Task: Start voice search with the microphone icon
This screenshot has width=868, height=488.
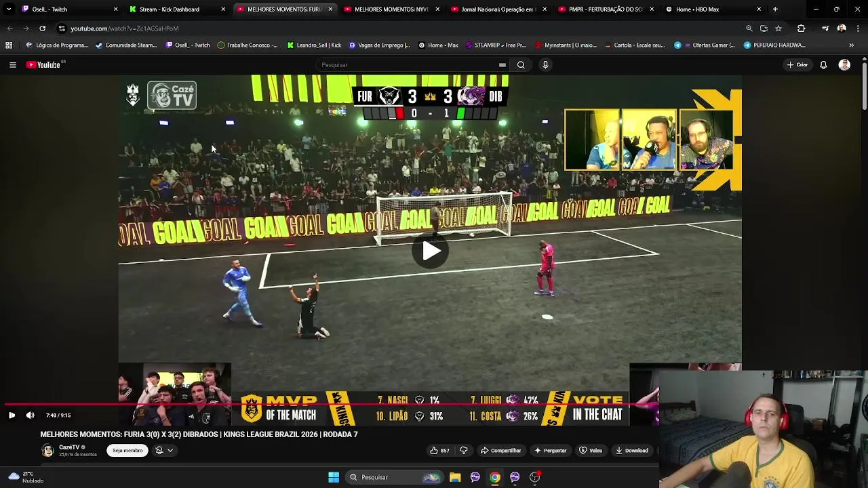Action: pyautogui.click(x=545, y=65)
